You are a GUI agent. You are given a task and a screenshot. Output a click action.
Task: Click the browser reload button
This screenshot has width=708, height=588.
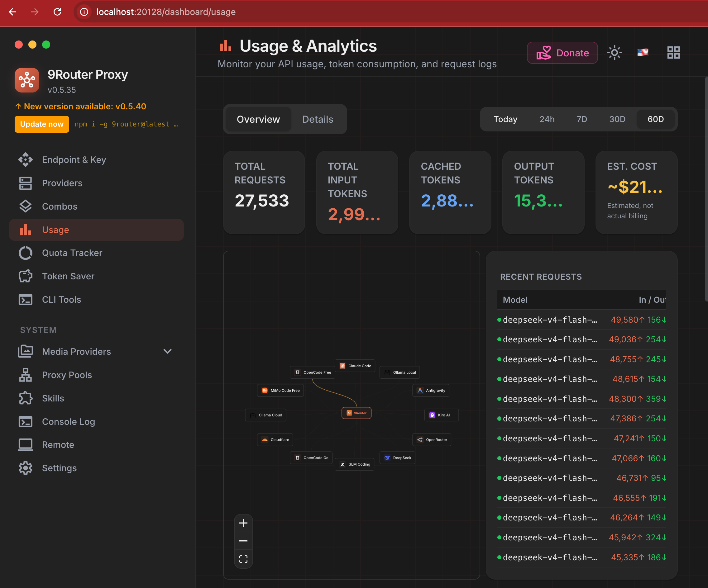[x=57, y=12]
